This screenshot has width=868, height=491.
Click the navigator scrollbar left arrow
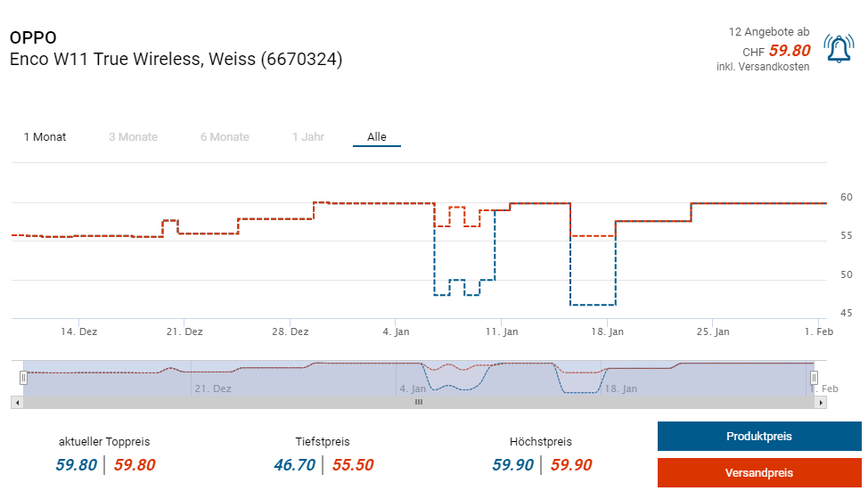[x=15, y=402]
